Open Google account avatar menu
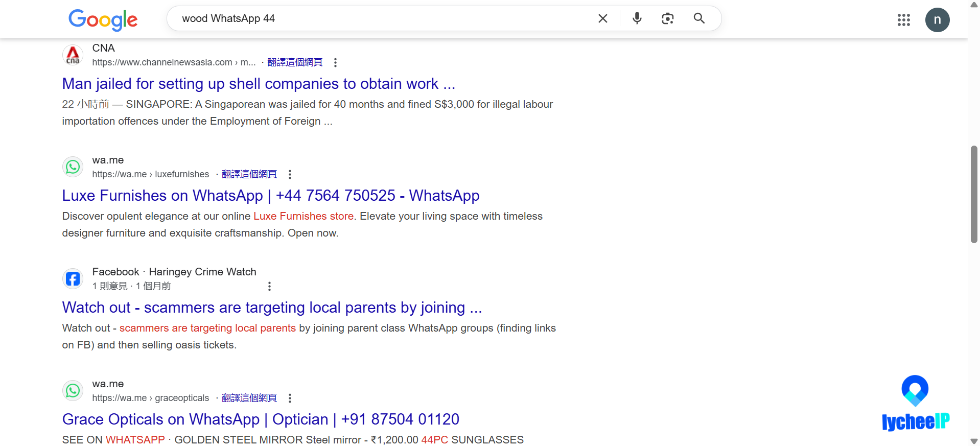Image resolution: width=980 pixels, height=446 pixels. pos(937,20)
